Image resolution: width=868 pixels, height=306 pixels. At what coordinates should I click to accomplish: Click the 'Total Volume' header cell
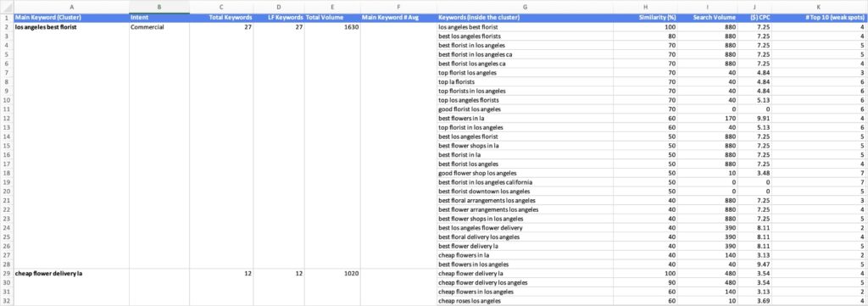332,18
